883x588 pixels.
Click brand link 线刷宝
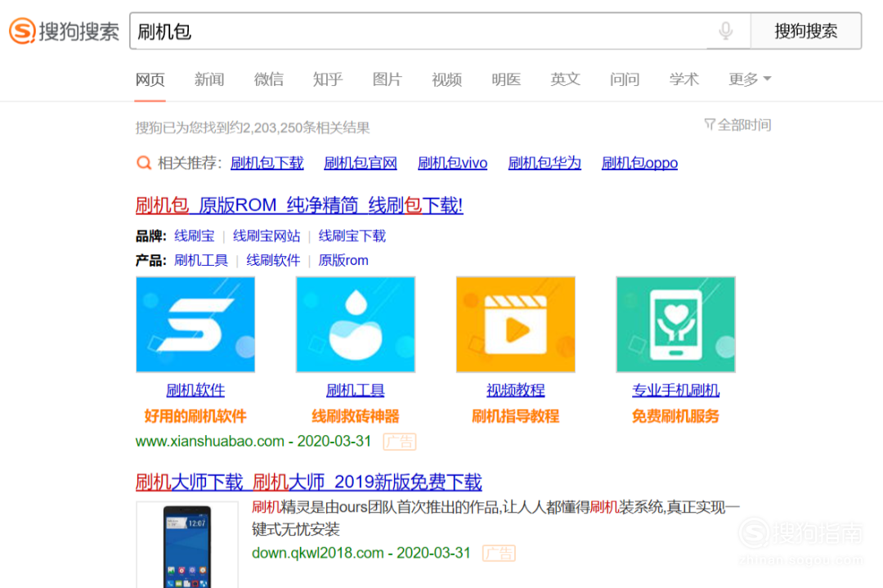click(x=195, y=236)
